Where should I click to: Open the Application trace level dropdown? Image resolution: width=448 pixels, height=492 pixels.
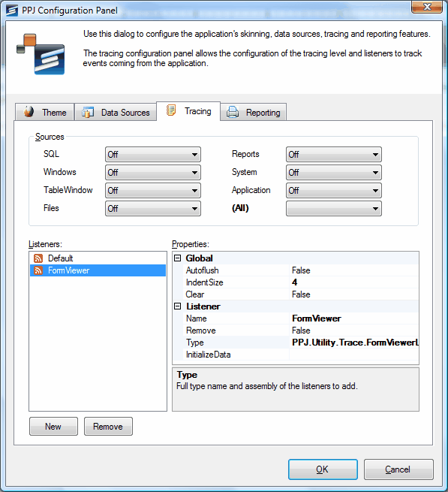334,191
